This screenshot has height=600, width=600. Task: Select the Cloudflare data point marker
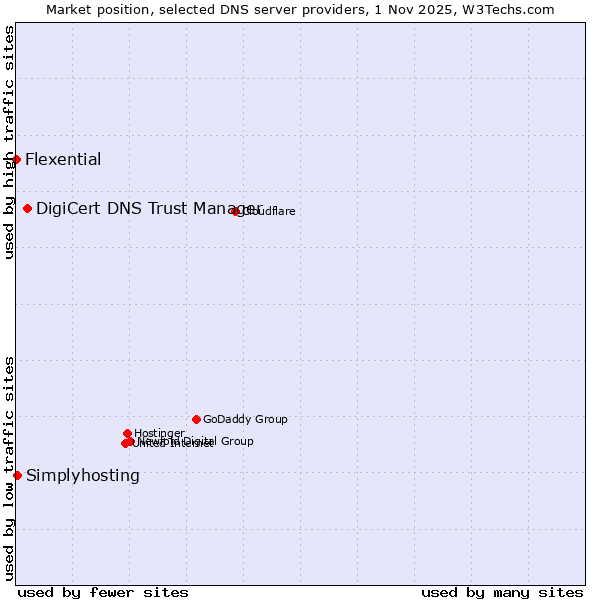[236, 211]
